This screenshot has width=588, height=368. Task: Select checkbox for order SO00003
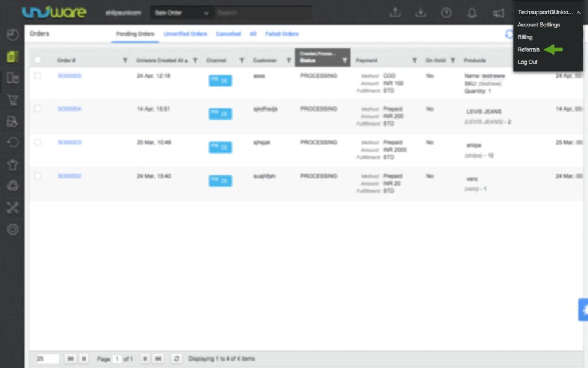37,143
